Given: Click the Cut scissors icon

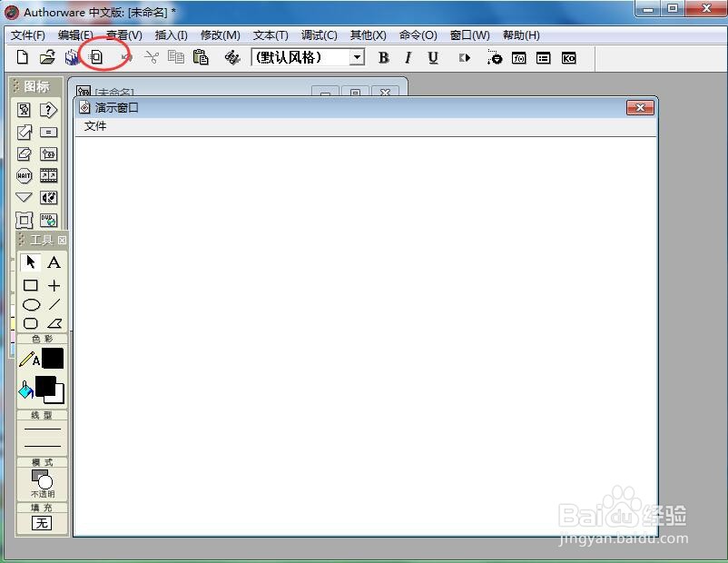Looking at the screenshot, I should [152, 57].
